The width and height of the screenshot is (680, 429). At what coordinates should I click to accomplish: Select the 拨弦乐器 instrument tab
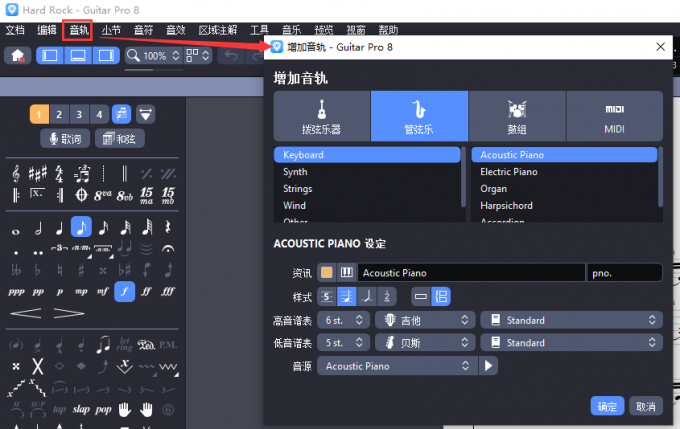(x=322, y=116)
